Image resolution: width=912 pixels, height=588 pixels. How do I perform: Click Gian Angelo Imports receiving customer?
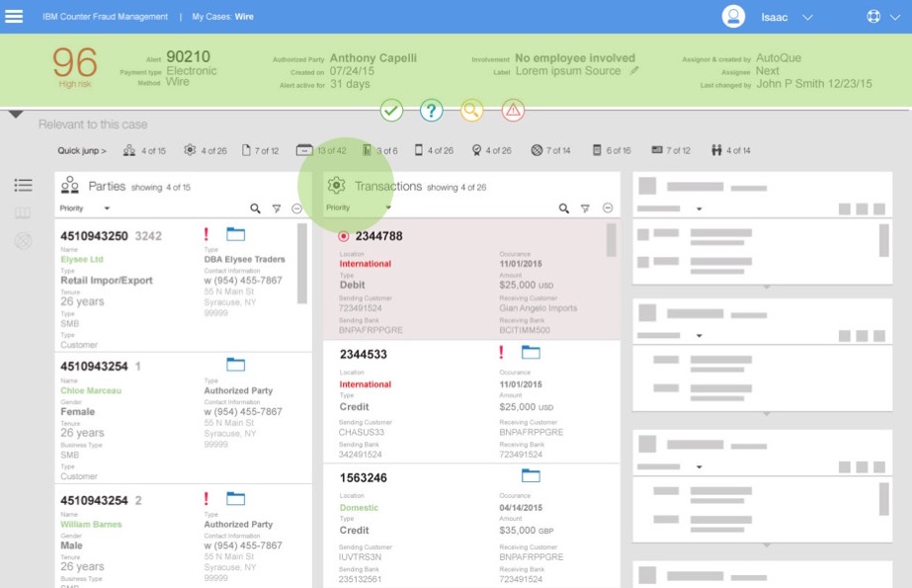(x=538, y=308)
